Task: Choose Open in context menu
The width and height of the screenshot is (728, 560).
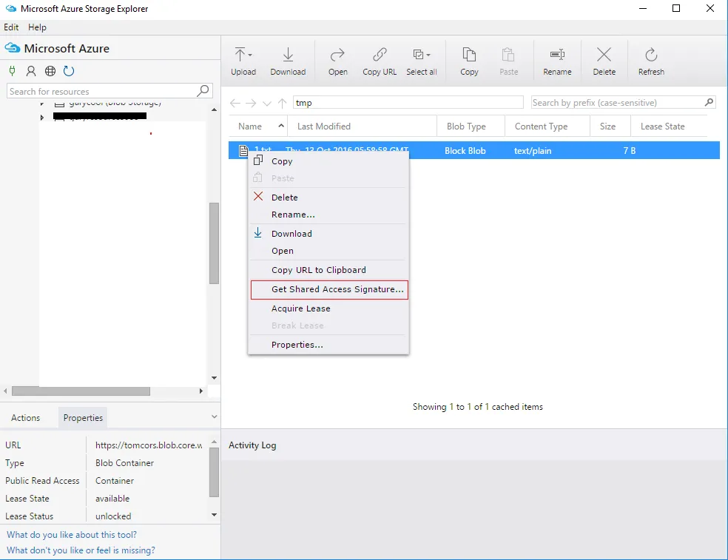Action: tap(328, 251)
